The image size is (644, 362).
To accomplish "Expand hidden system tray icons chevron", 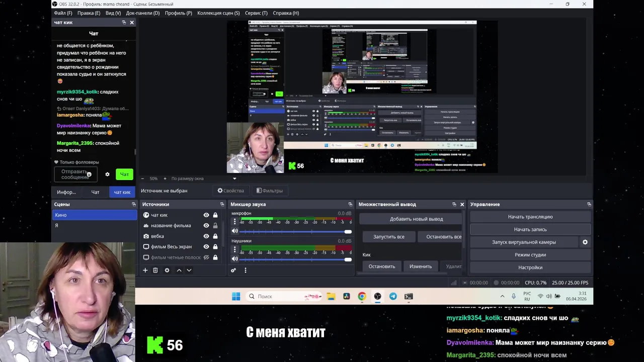I will coord(502,297).
